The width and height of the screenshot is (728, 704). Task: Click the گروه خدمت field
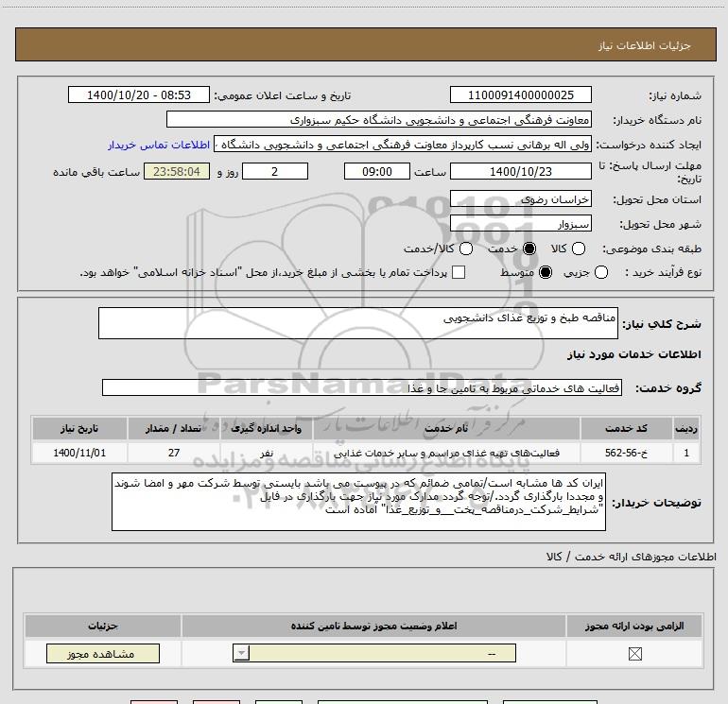(x=362, y=387)
